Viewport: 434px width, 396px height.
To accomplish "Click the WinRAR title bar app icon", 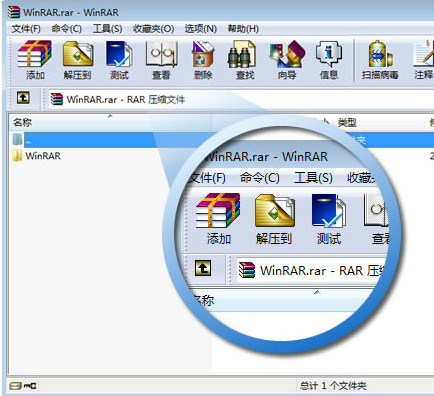I will click(14, 12).
